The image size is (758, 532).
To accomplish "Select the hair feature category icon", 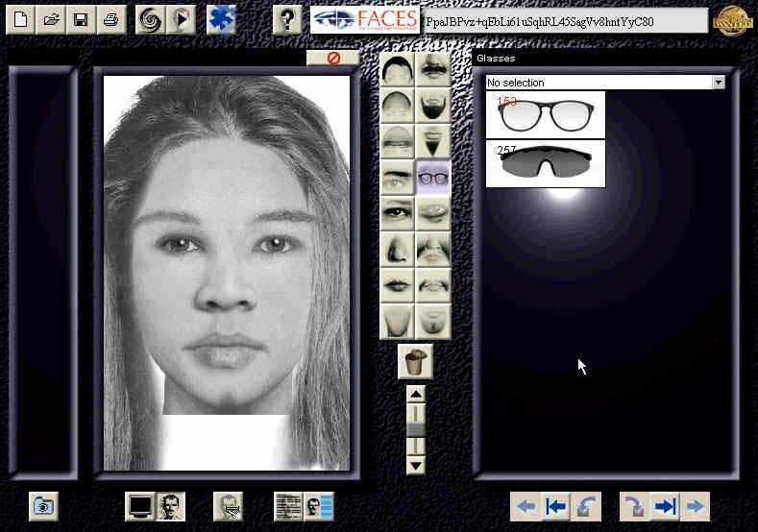I will [398, 70].
